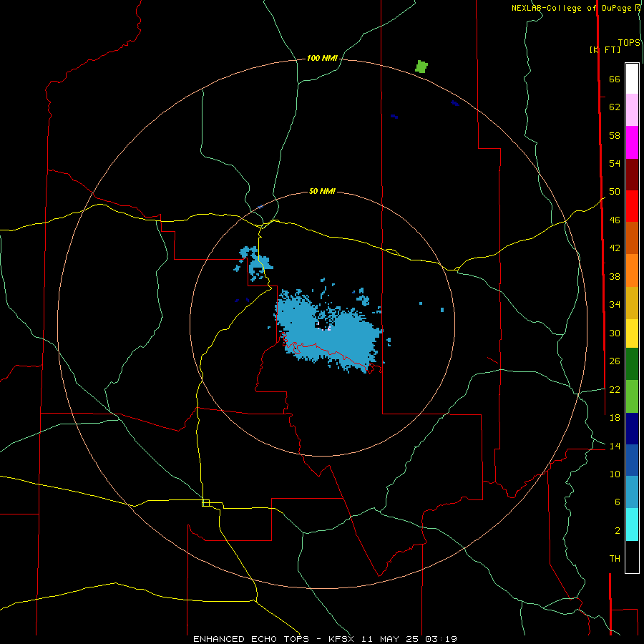Click the large light-blue echo at radar center
The height and width of the screenshot is (644, 644).
[x=328, y=331]
